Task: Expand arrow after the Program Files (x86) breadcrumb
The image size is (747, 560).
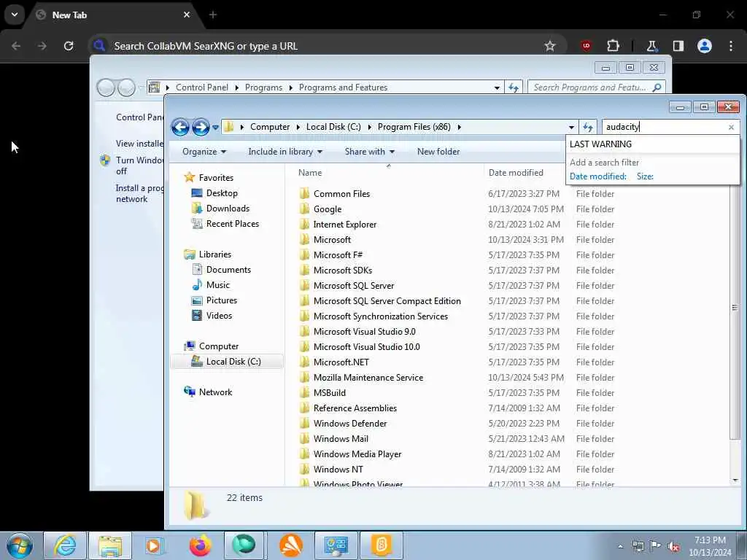Action: pyautogui.click(x=460, y=127)
